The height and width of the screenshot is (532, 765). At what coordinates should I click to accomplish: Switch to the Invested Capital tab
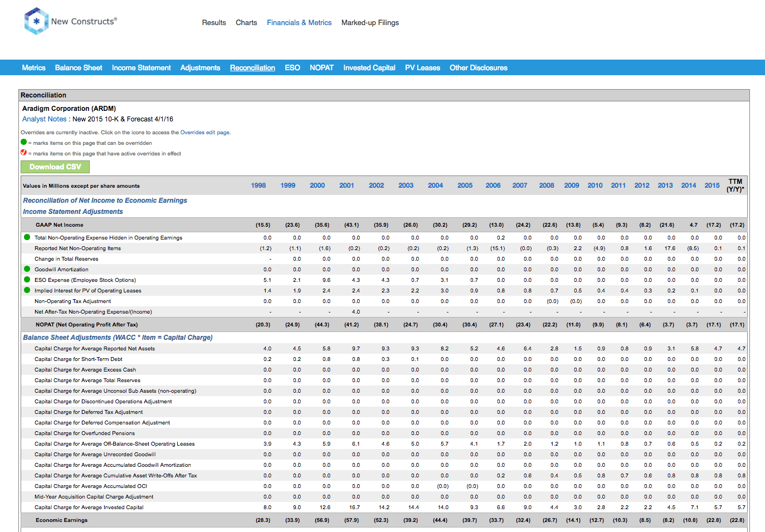(369, 68)
